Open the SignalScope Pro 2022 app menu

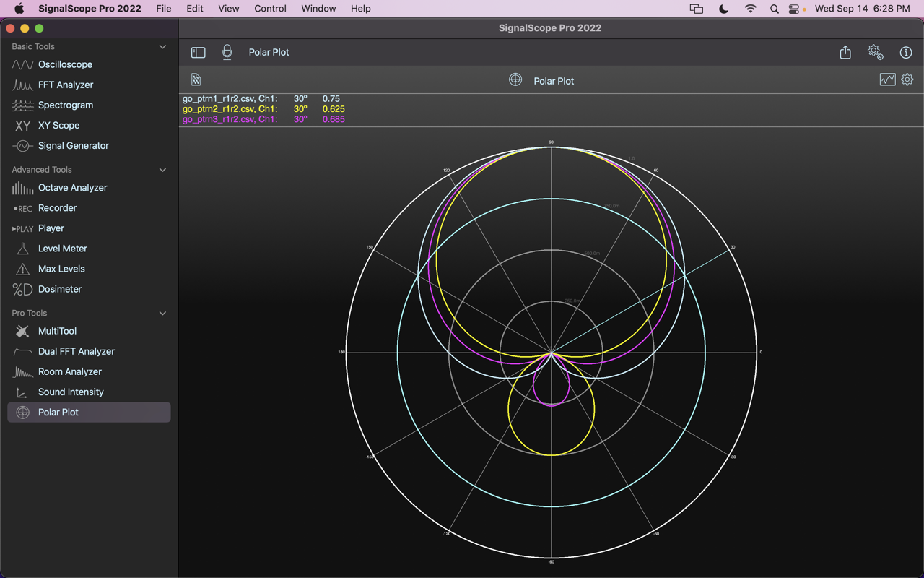point(90,9)
